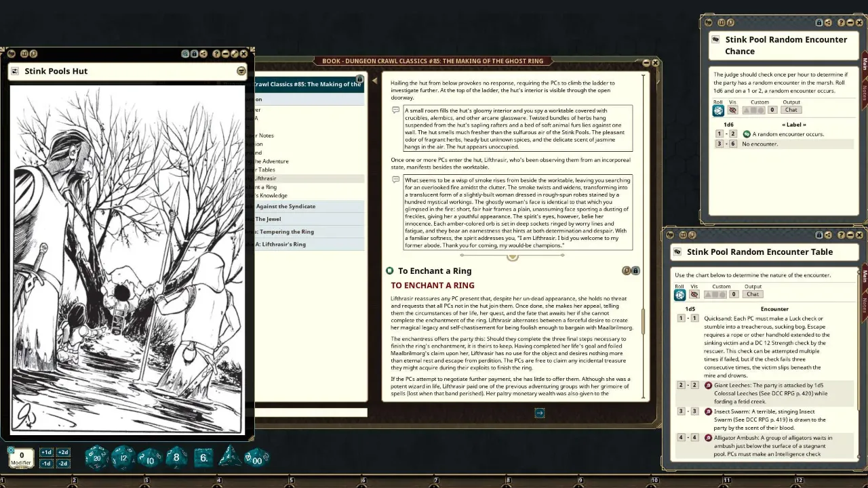Image resolution: width=868 pixels, height=488 pixels.
Task: Share the Random Encounter Table
Action: (828, 235)
